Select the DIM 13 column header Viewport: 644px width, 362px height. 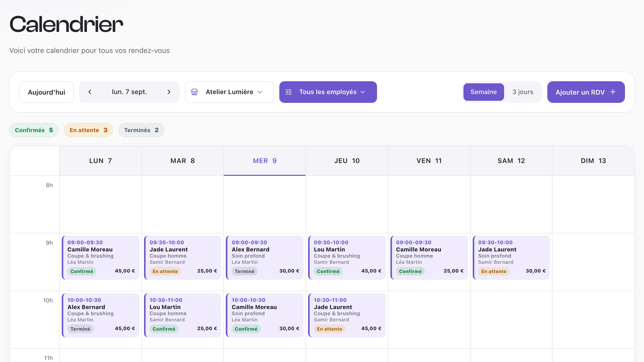(593, 161)
